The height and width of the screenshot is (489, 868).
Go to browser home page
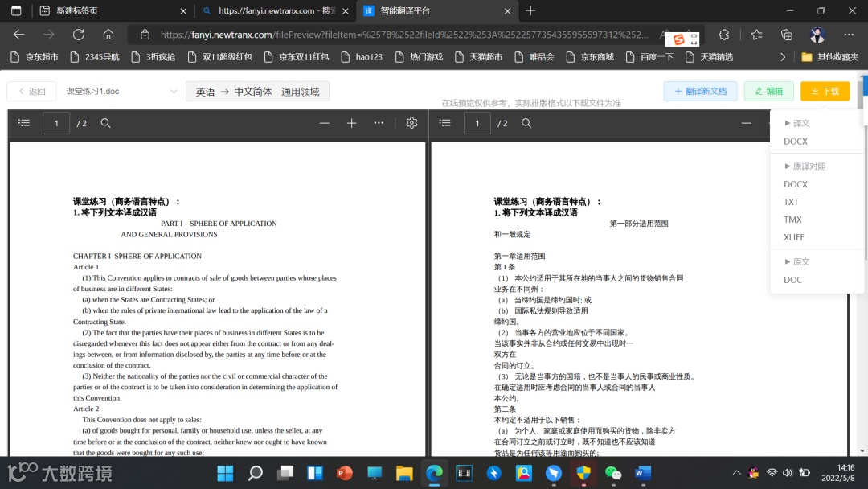[x=108, y=35]
